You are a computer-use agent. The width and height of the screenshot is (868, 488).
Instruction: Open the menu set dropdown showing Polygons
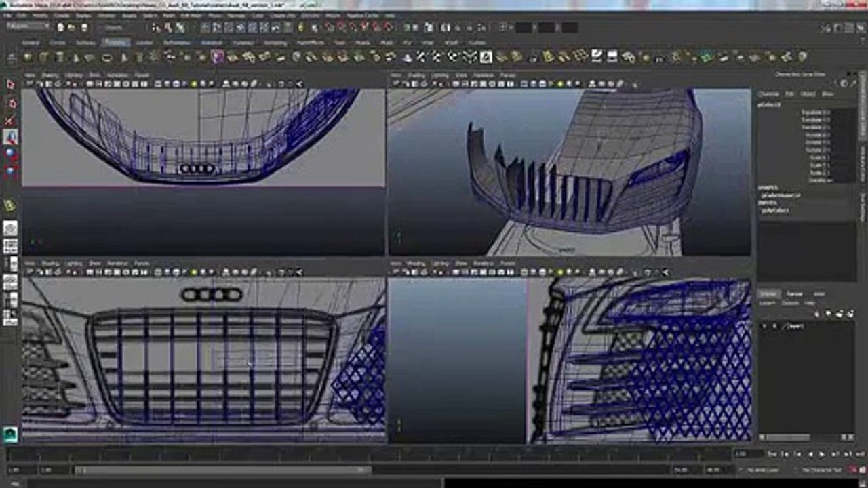pyautogui.click(x=28, y=27)
